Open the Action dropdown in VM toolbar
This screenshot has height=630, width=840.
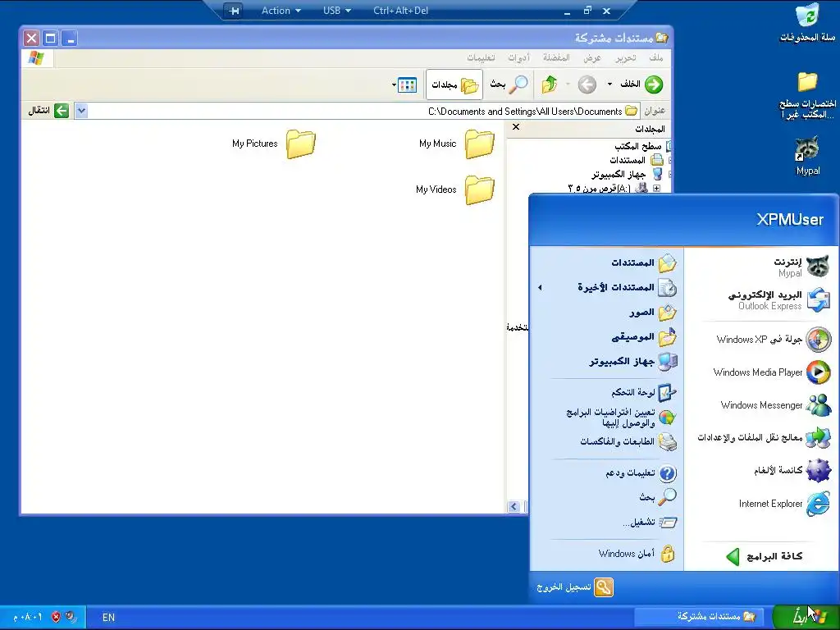pyautogui.click(x=281, y=11)
